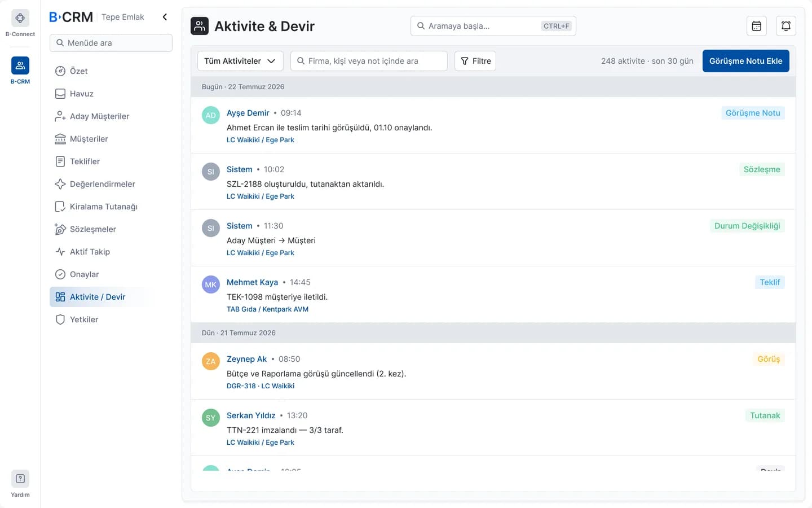Screen dimensions: 812x508
Task: Open the Tüm Aktiviteler dropdown
Action: [x=240, y=61]
